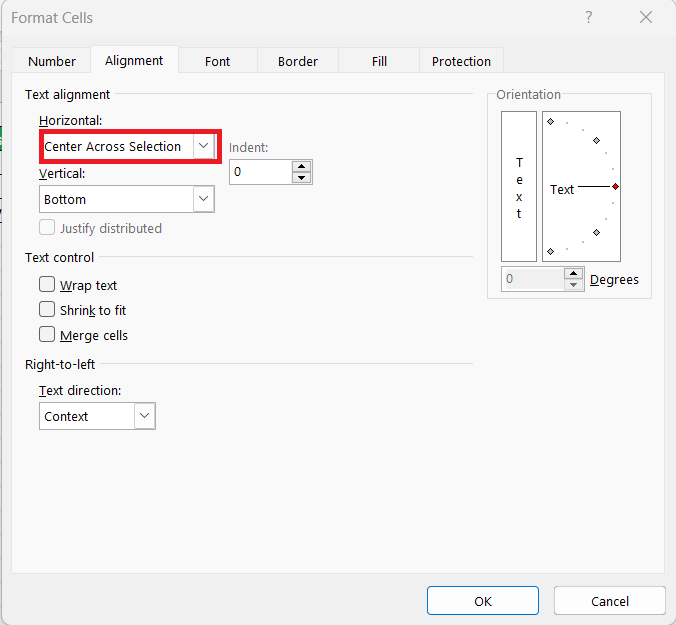This screenshot has width=676, height=625.
Task: Click the Indent input field
Action: 261,172
